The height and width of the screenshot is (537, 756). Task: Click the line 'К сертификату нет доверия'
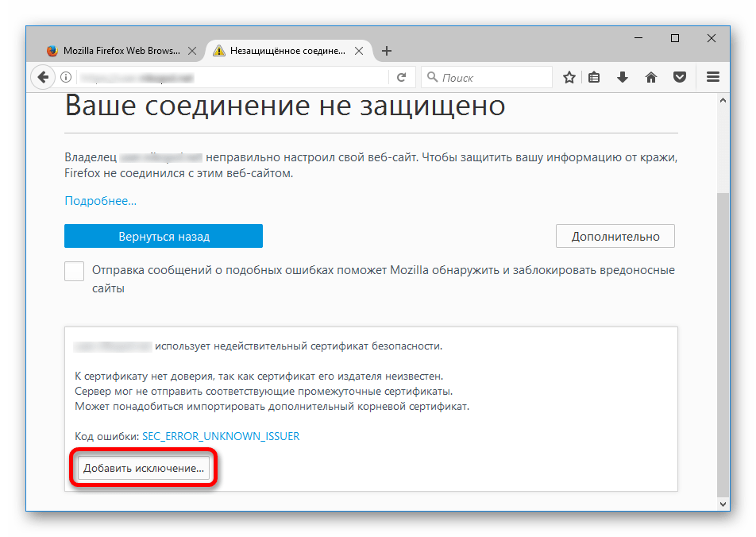click(259, 376)
